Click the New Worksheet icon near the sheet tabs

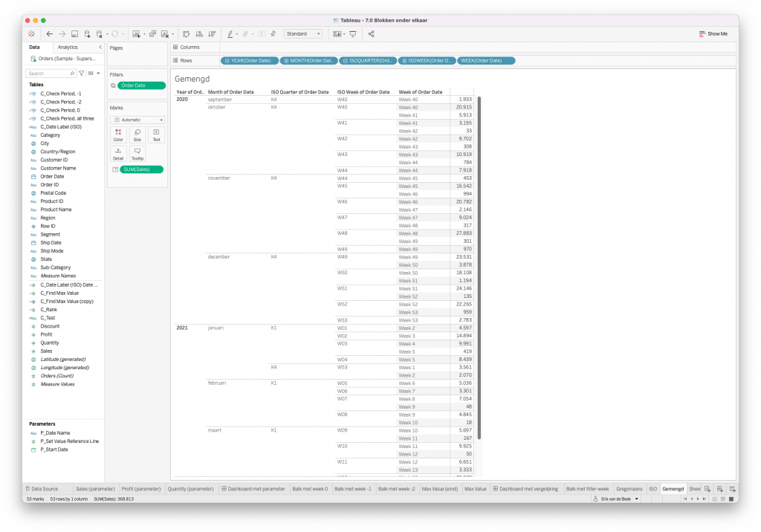tap(707, 489)
